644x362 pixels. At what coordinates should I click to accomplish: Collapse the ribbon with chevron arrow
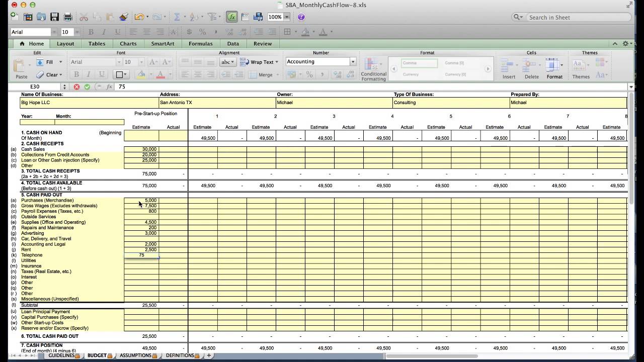point(615,44)
